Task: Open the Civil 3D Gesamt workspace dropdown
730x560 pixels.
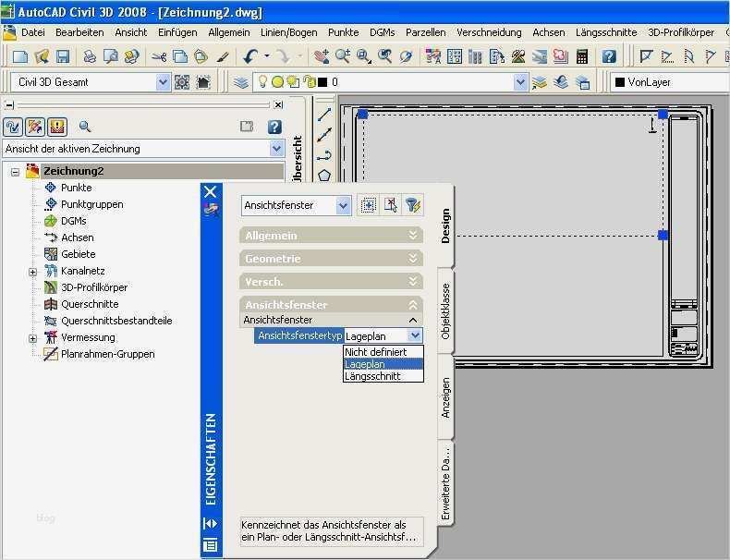Action: [164, 82]
